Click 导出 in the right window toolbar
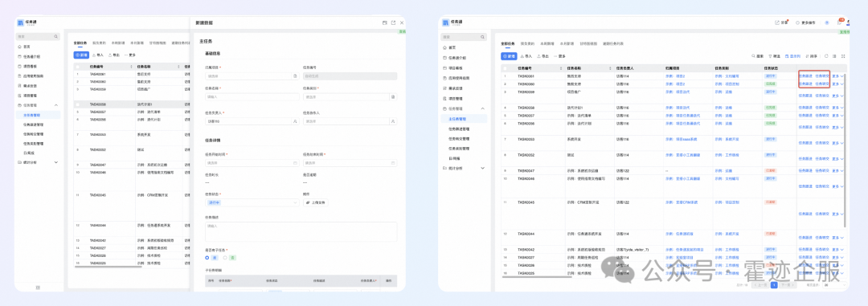Screen dimensions: 868x306 [542, 56]
